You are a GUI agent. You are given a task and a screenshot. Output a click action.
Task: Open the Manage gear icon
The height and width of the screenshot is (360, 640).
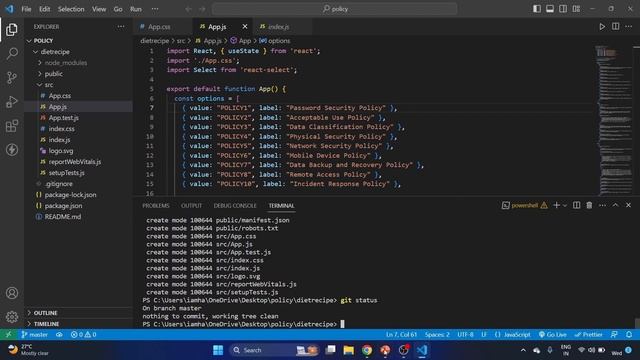12,317
